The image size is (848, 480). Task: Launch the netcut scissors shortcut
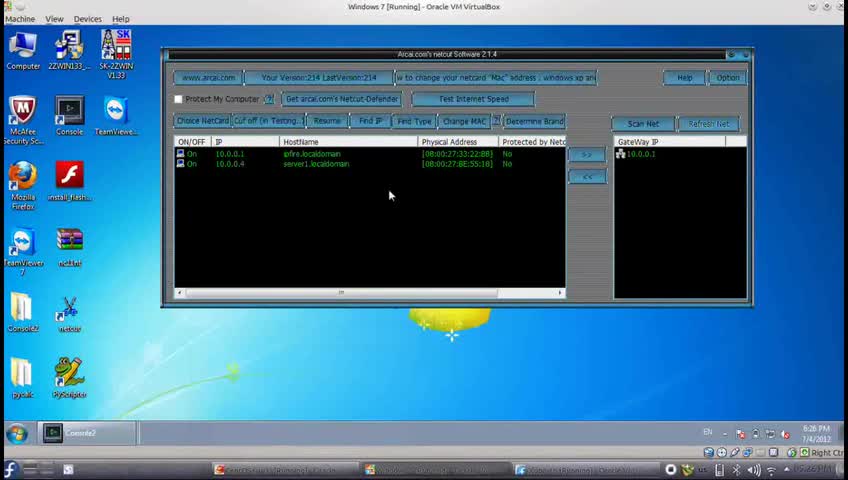pyautogui.click(x=69, y=314)
